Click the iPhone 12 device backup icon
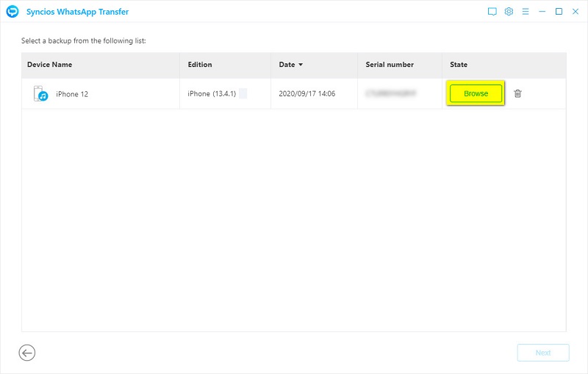588x374 pixels. click(40, 94)
